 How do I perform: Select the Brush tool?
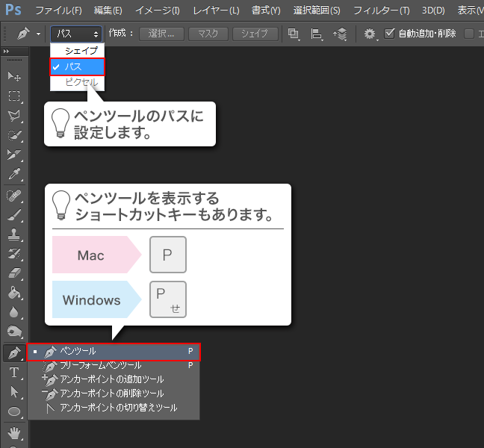click(x=13, y=214)
